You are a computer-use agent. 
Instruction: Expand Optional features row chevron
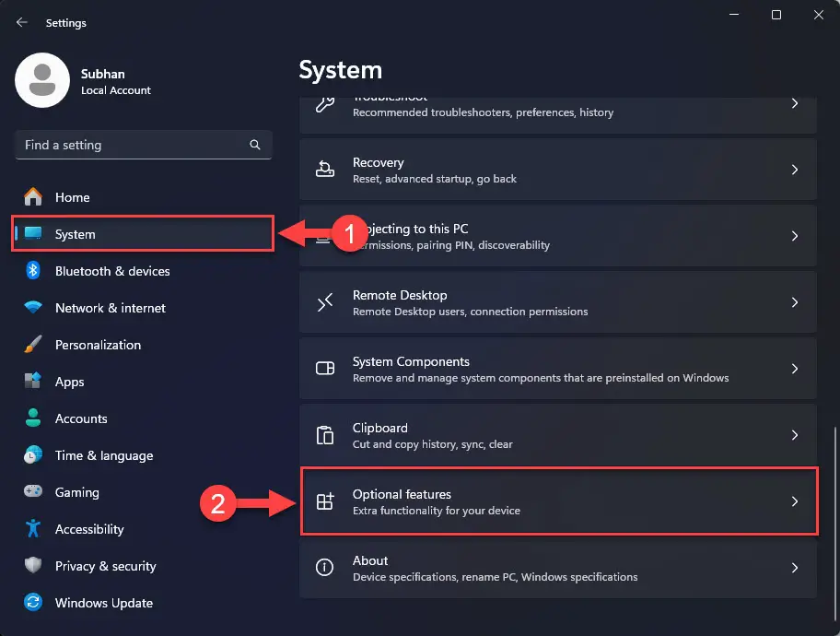click(x=795, y=501)
